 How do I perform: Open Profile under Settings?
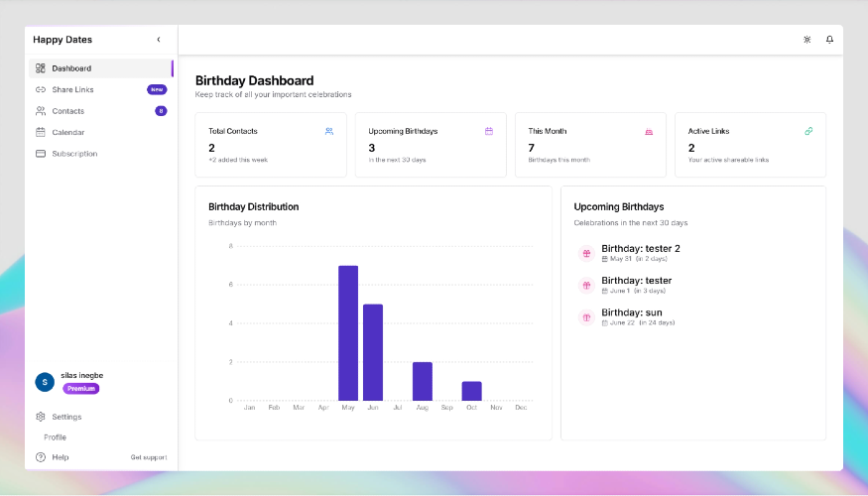coord(55,437)
